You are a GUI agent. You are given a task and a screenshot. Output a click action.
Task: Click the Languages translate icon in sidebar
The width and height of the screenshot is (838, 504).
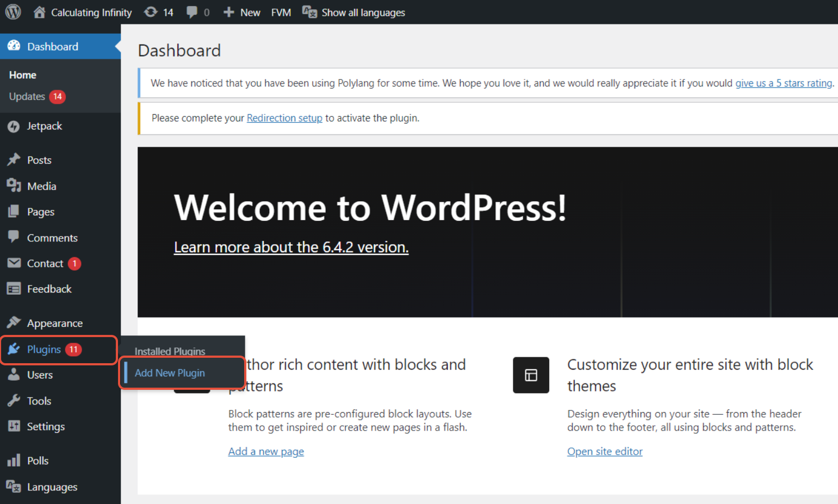click(14, 487)
